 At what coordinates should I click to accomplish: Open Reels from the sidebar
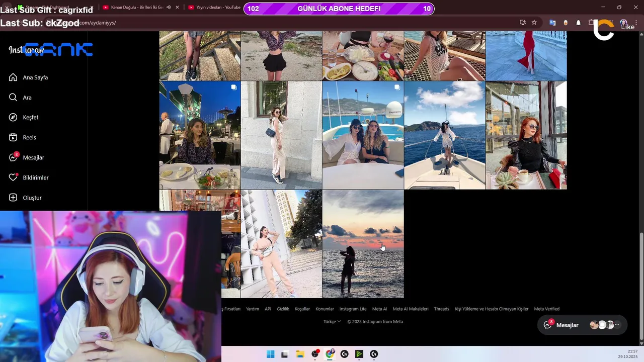coord(22,137)
